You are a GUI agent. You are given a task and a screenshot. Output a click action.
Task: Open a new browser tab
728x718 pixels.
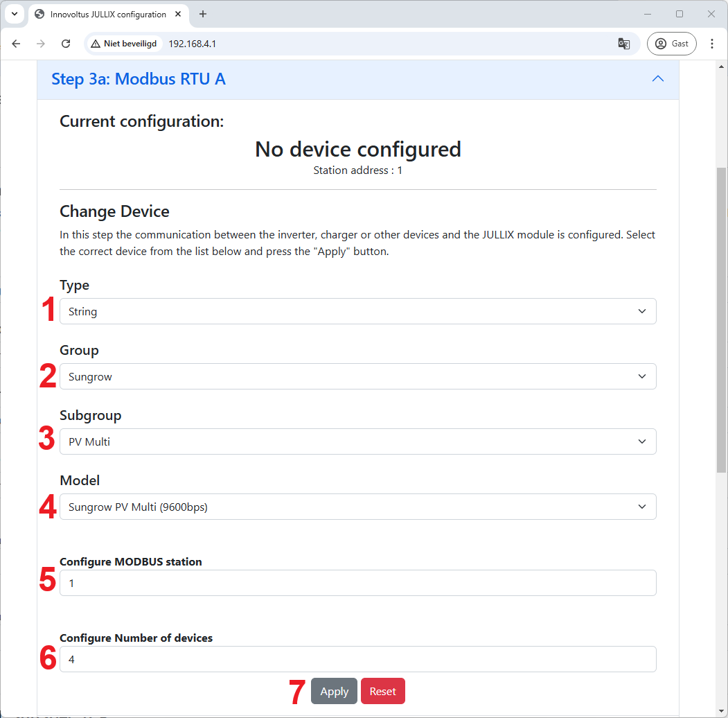click(x=203, y=14)
